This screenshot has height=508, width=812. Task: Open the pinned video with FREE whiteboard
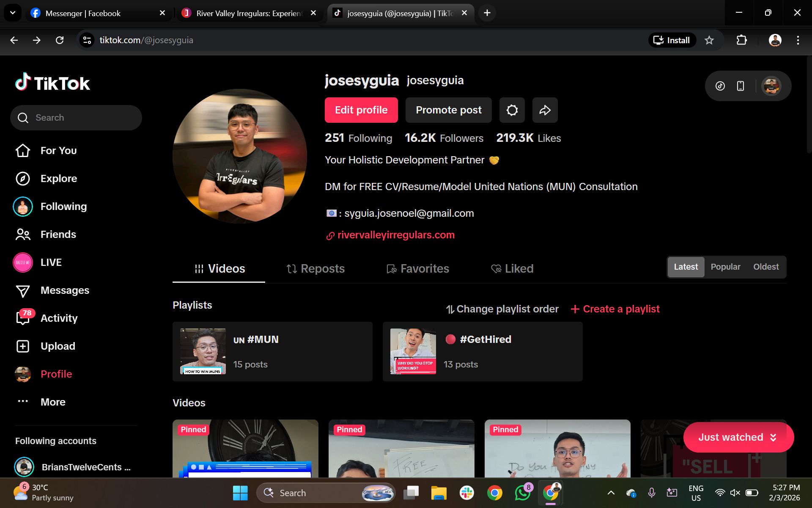(x=401, y=448)
